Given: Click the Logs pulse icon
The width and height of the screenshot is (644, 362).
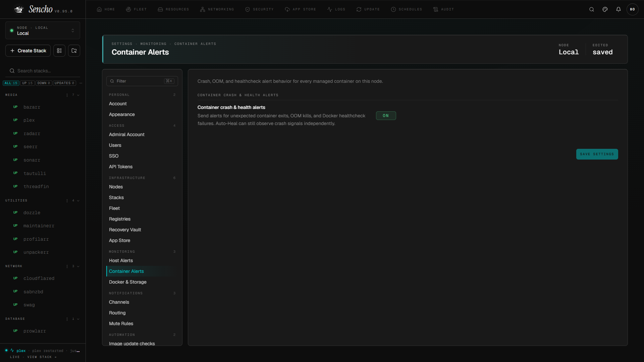Looking at the screenshot, I should pyautogui.click(x=330, y=9).
